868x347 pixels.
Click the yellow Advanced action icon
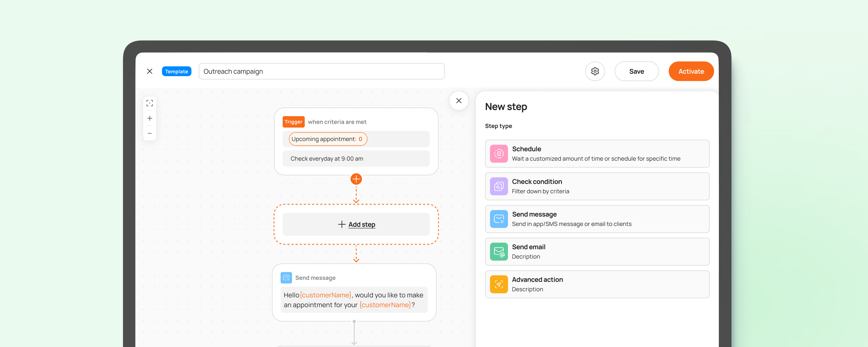click(x=499, y=284)
